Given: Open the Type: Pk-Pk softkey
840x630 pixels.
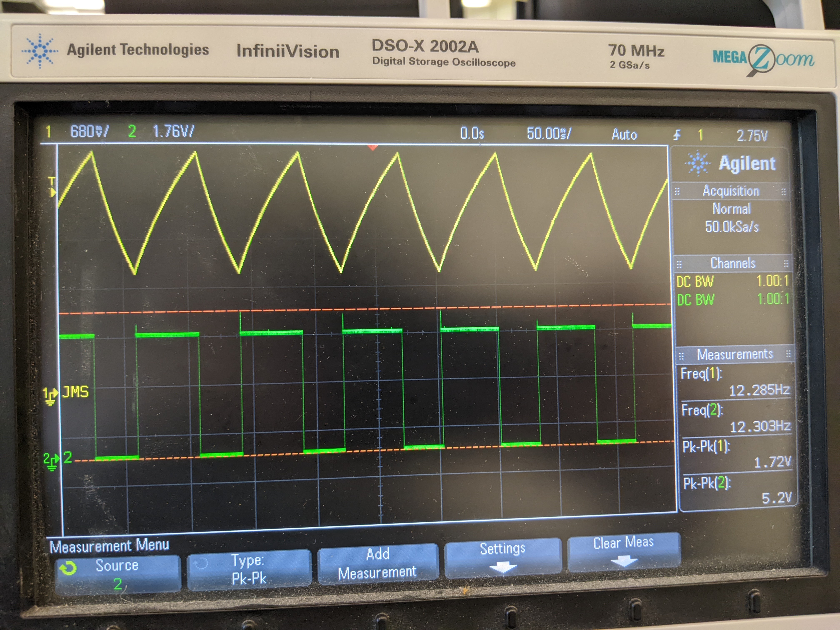Looking at the screenshot, I should tap(249, 570).
